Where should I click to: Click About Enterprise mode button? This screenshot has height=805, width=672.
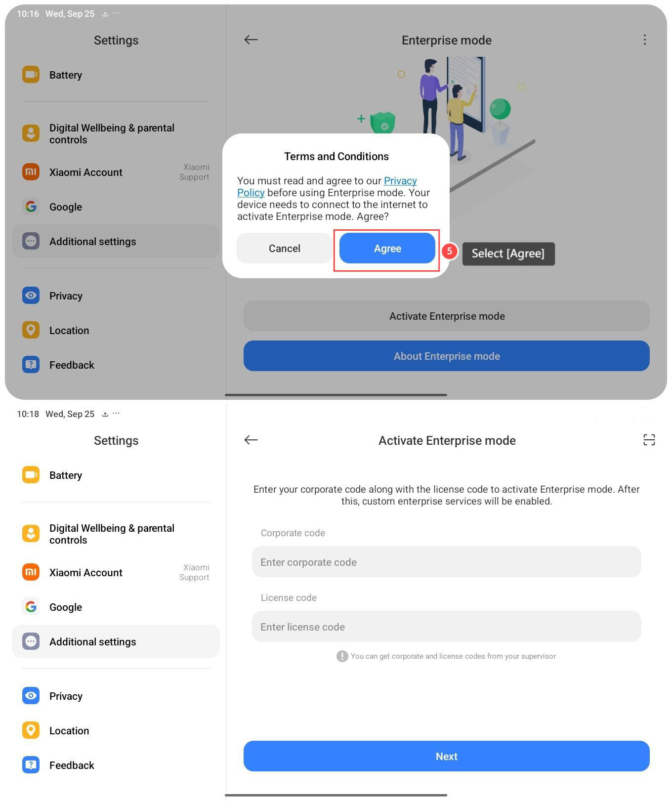click(x=446, y=356)
